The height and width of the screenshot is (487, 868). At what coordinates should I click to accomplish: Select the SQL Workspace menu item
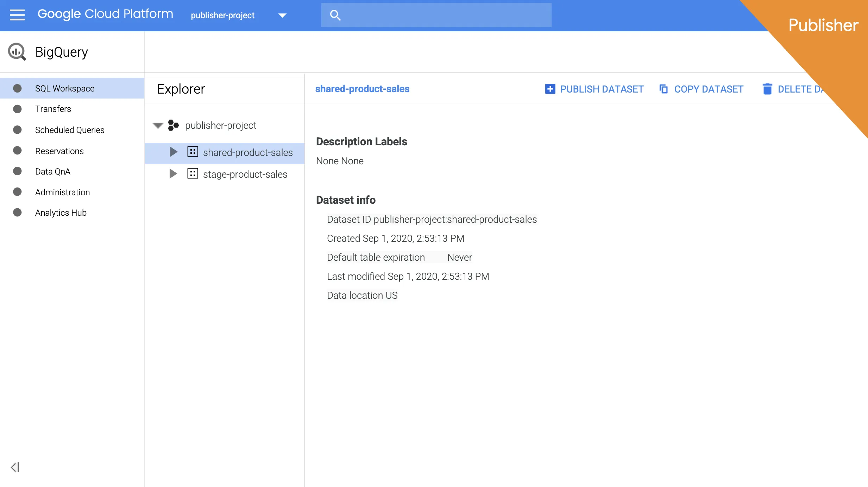pos(64,88)
